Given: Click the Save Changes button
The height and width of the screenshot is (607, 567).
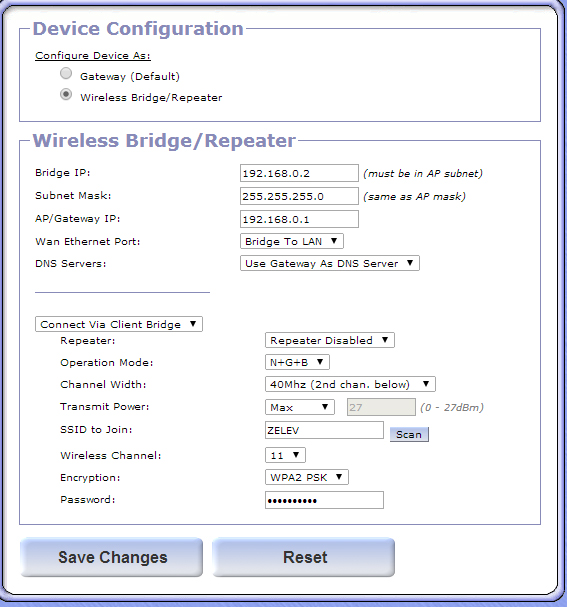Looking at the screenshot, I should (111, 557).
